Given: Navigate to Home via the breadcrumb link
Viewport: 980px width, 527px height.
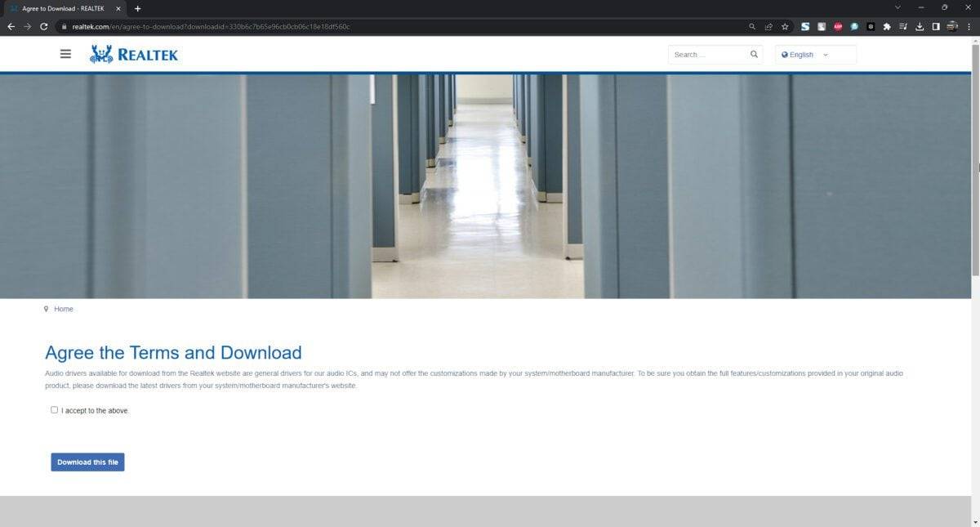Looking at the screenshot, I should (x=63, y=308).
